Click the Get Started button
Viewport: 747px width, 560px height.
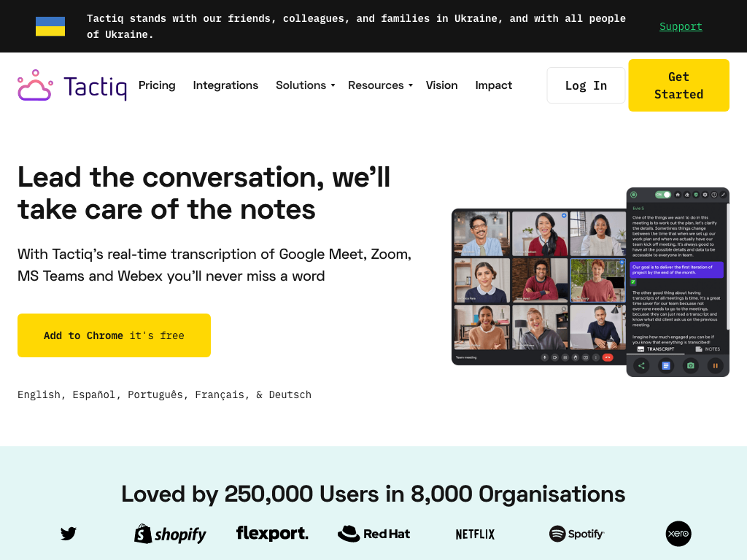coord(678,85)
